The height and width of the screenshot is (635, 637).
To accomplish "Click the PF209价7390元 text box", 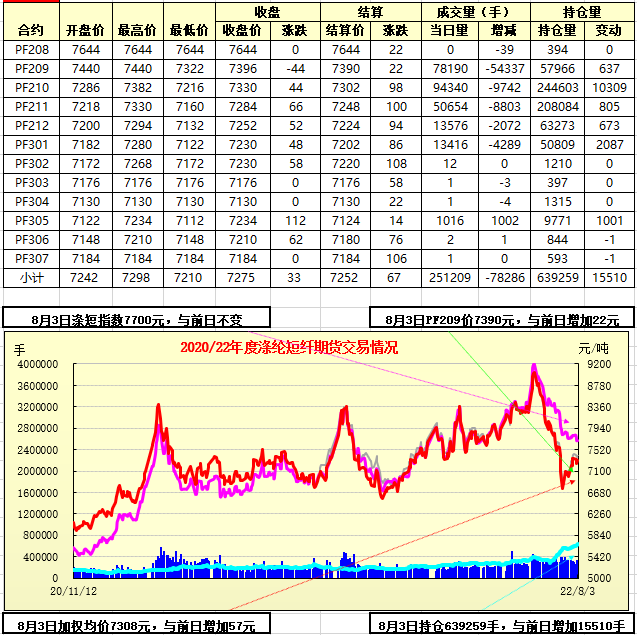I will click(502, 320).
